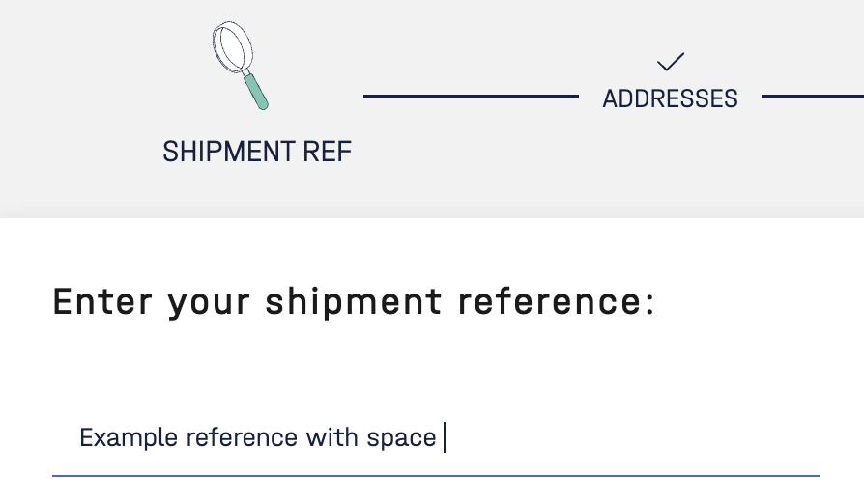Screen dimensions: 864x504
Task: Focus the shipment reference input field
Action: [435, 438]
